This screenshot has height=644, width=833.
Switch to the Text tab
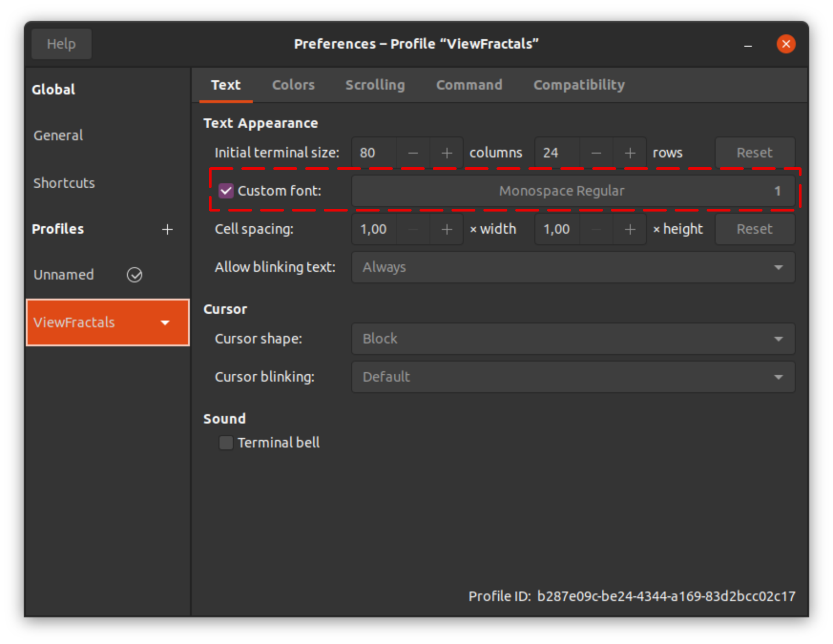(x=226, y=85)
